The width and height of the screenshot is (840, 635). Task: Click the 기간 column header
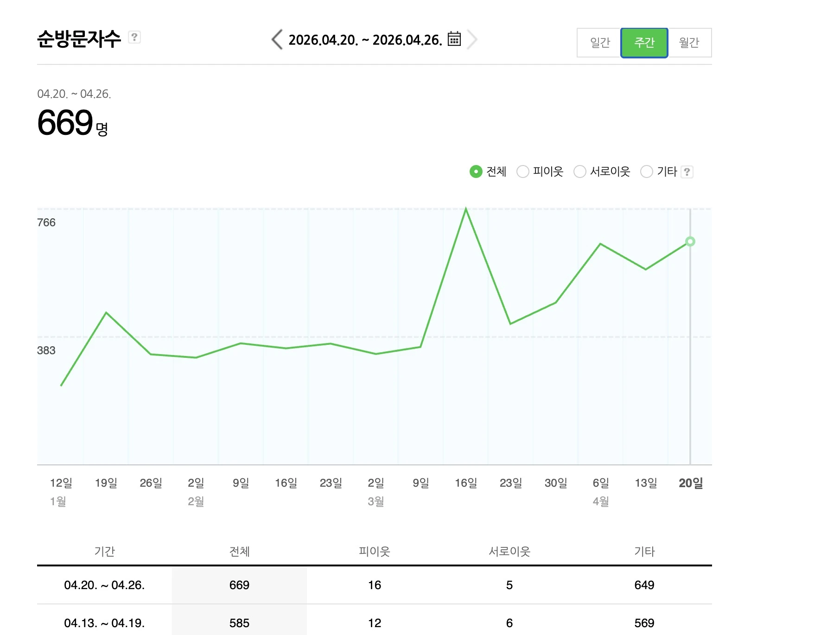pyautogui.click(x=104, y=551)
